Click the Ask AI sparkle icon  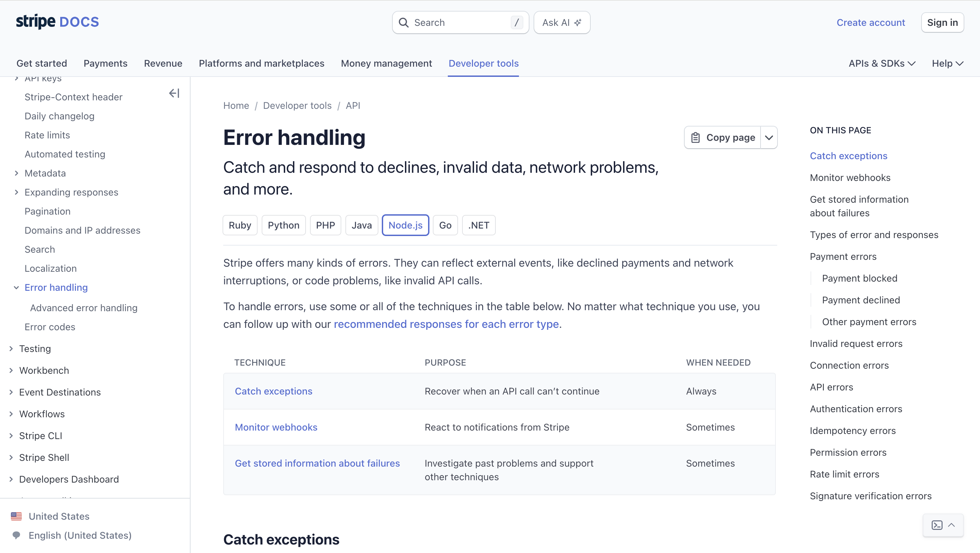point(578,23)
